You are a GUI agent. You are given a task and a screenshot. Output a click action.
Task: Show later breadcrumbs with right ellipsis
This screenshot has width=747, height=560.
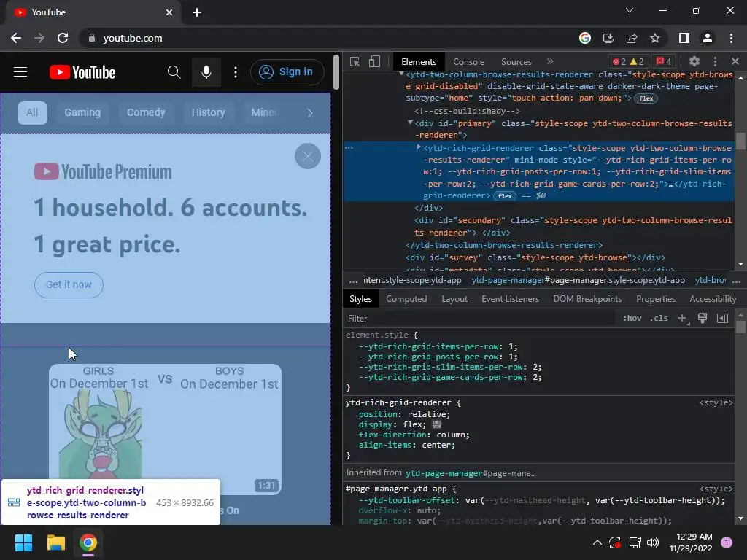point(736,281)
